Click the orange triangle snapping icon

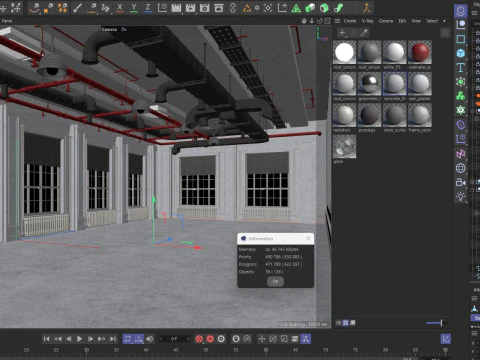point(247,8)
